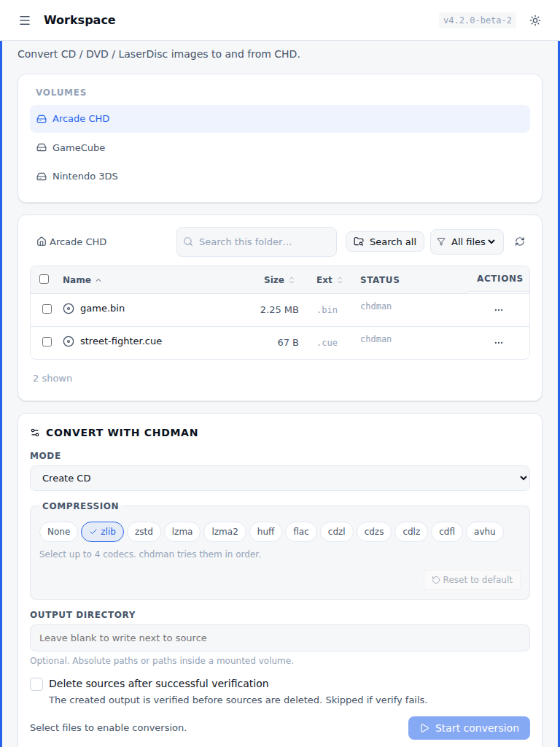Click the disc icon next to street-fighter.cue
Image resolution: width=560 pixels, height=747 pixels.
point(69,341)
